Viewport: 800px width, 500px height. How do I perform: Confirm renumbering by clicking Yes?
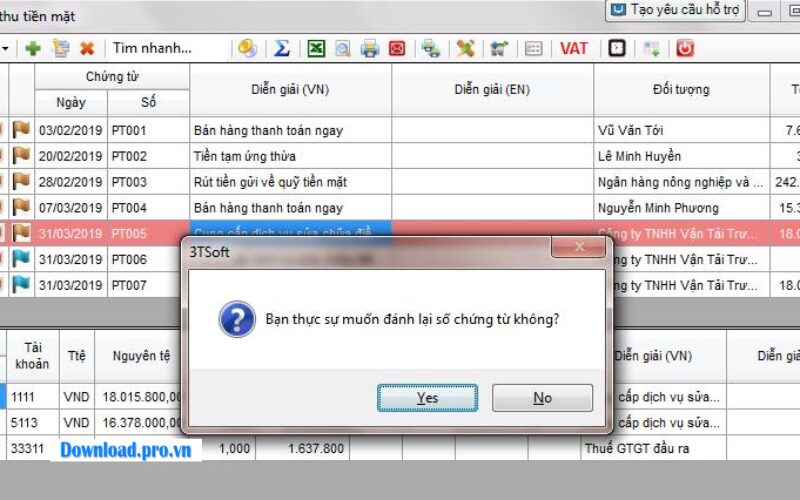click(x=428, y=398)
